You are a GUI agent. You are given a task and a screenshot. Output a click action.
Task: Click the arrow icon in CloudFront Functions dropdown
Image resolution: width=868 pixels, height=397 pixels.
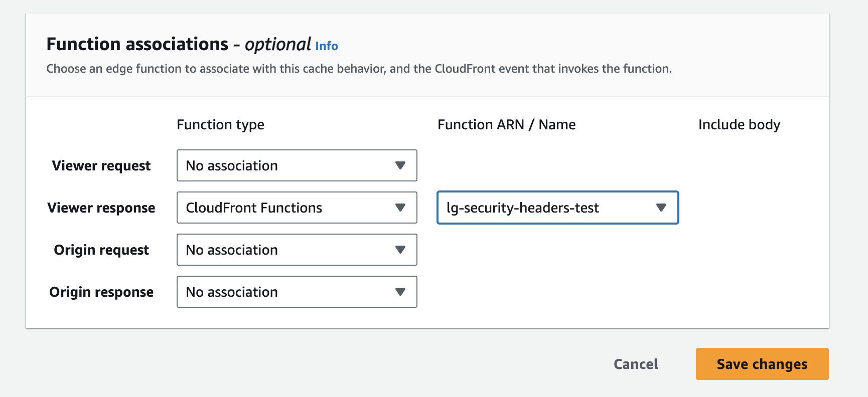pos(400,208)
